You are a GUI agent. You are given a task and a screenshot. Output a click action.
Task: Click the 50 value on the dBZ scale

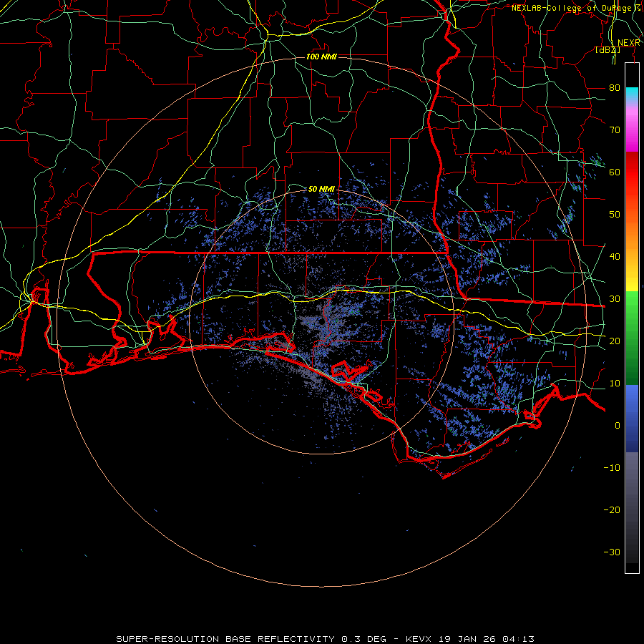point(615,215)
